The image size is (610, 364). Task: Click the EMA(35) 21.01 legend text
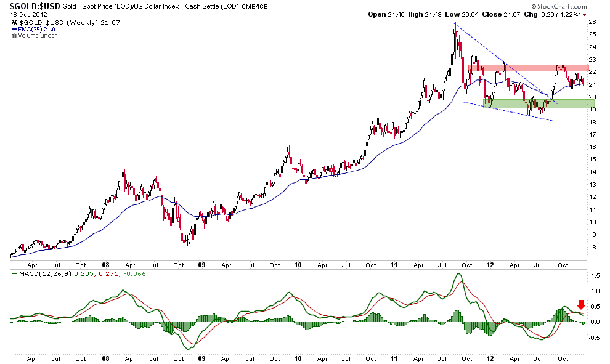40,29
